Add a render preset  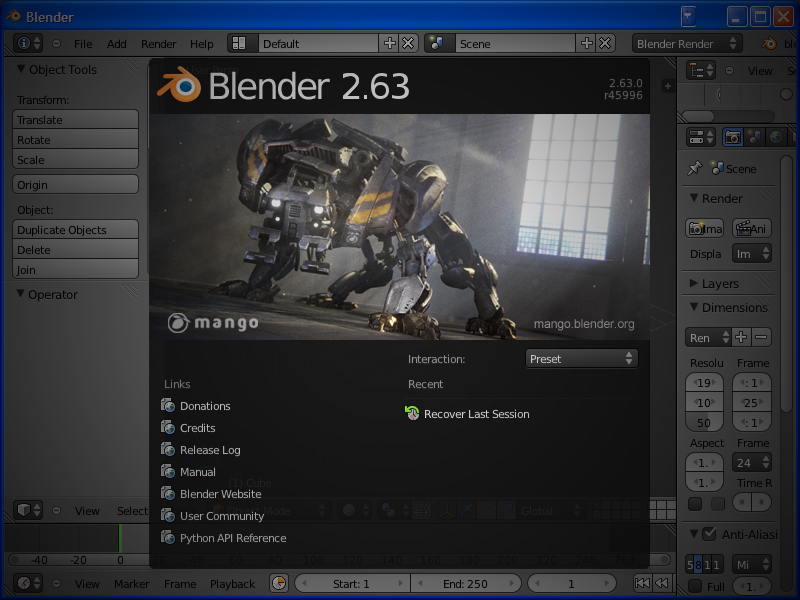point(741,337)
